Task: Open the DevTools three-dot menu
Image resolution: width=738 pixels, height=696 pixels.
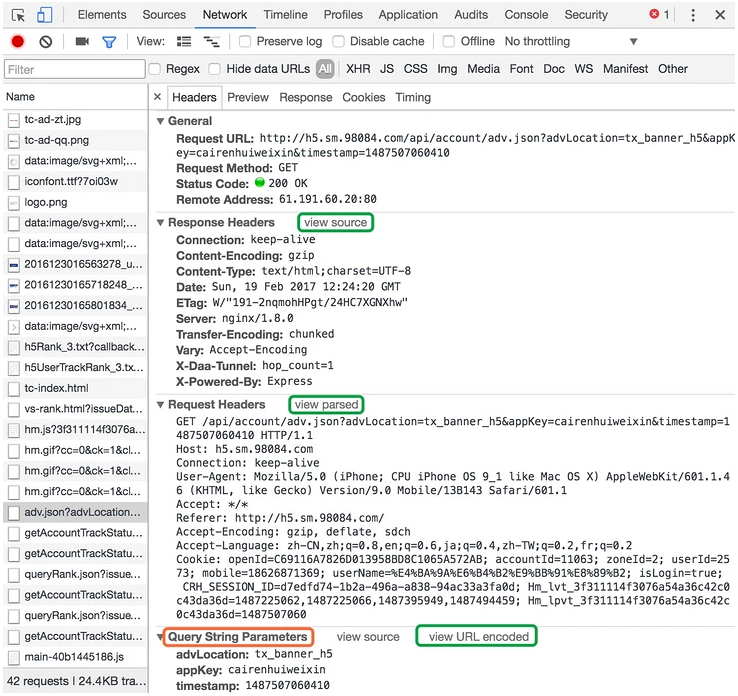Action: [x=692, y=15]
